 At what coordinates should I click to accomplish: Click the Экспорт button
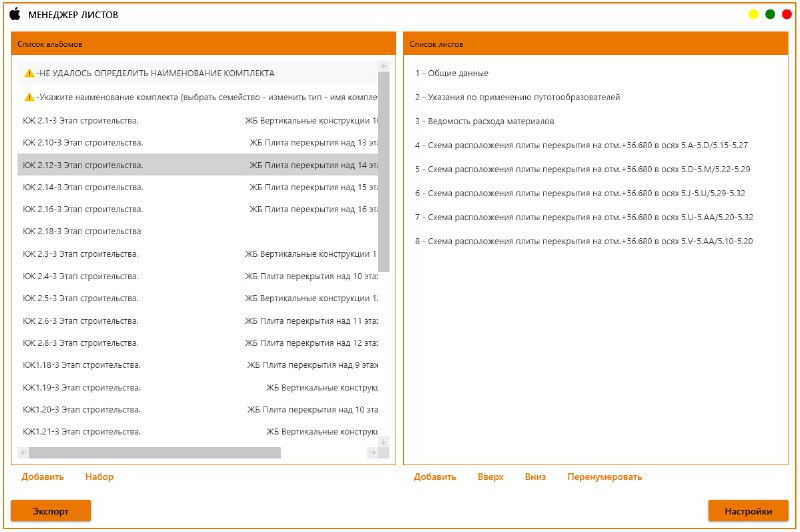51,511
